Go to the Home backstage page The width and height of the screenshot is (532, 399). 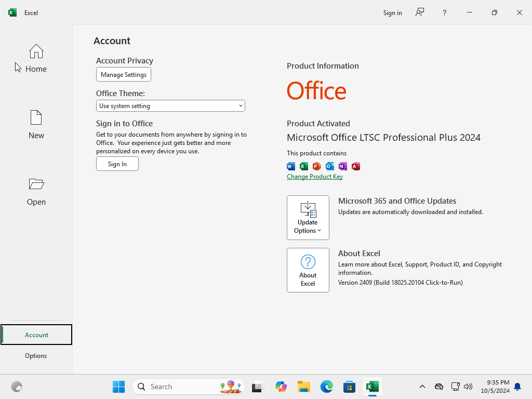36,58
